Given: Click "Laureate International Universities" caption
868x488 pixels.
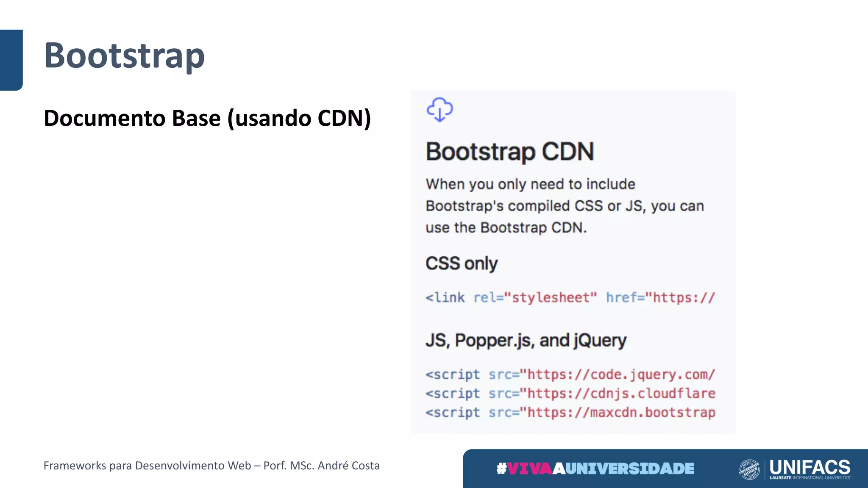Looking at the screenshot, I should pyautogui.click(x=810, y=478).
